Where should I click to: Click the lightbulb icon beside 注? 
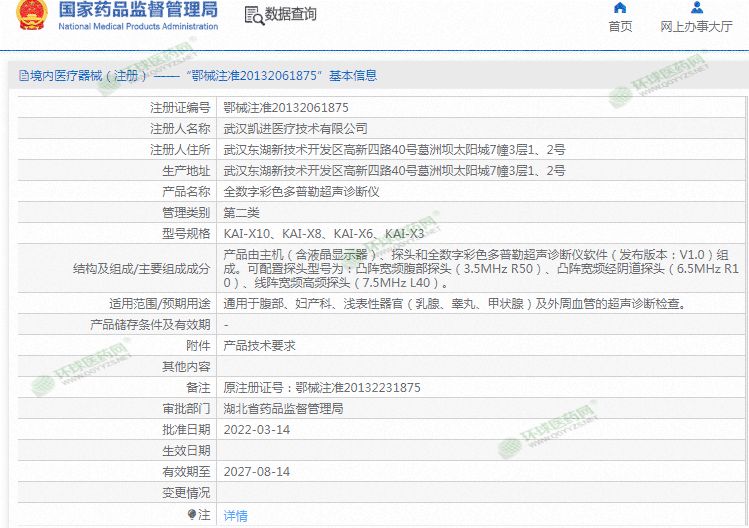[x=192, y=514]
